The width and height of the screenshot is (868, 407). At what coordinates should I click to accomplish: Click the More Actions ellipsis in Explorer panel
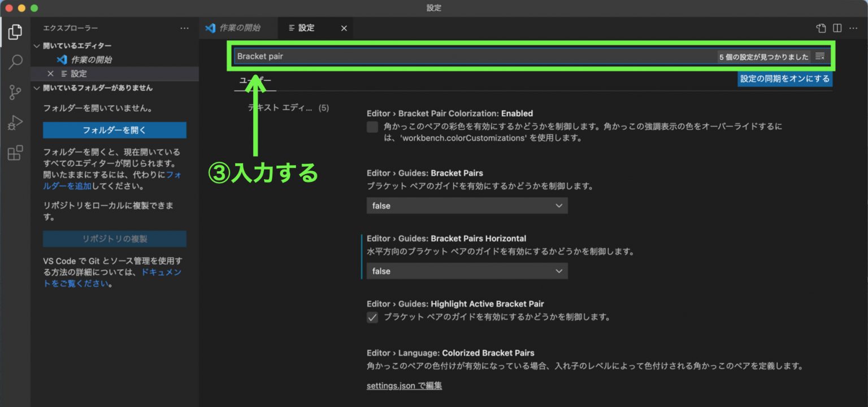(184, 28)
